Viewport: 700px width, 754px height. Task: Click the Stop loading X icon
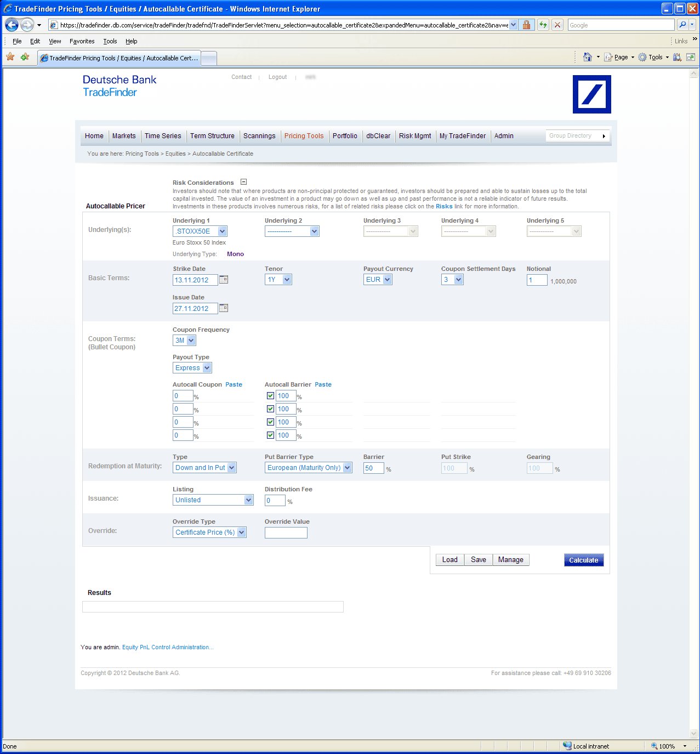pos(557,25)
